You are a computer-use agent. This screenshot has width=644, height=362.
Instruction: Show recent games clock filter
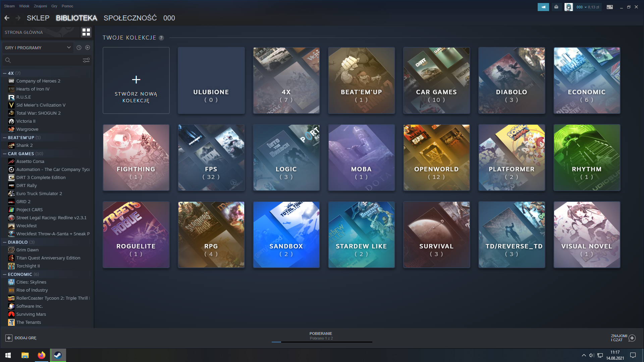point(79,48)
